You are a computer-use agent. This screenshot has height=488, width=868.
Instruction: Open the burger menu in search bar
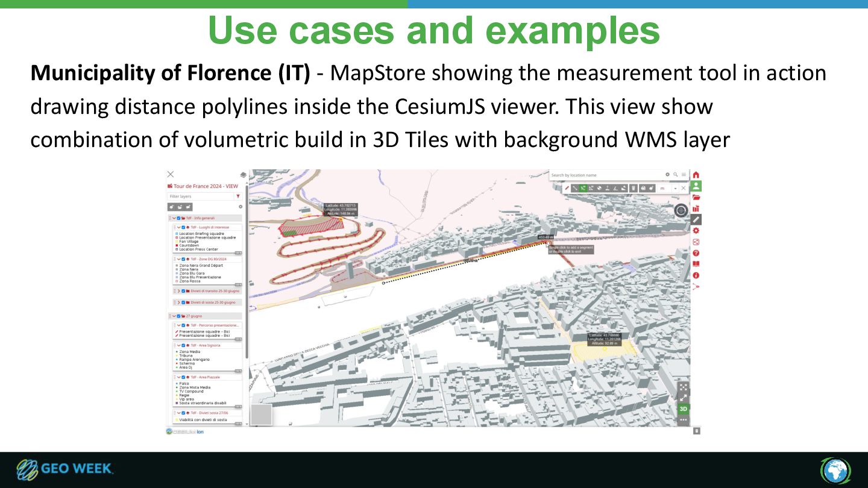(x=684, y=175)
